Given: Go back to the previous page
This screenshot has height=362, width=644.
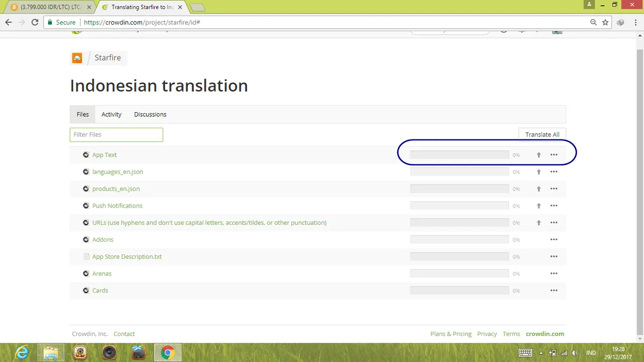Looking at the screenshot, I should point(9,22).
